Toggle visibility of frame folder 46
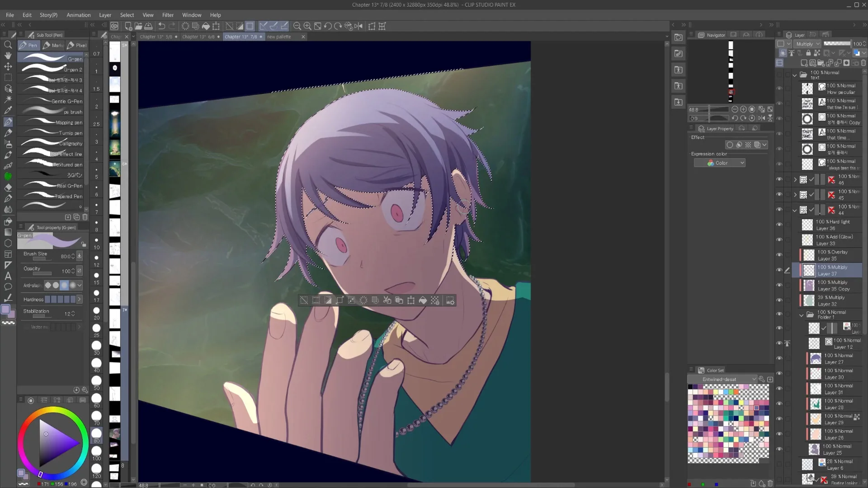 click(779, 179)
